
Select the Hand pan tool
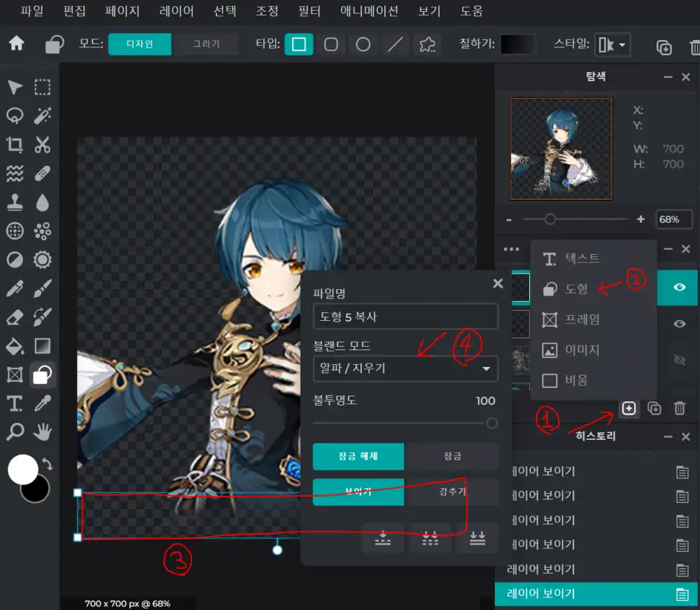click(x=43, y=431)
